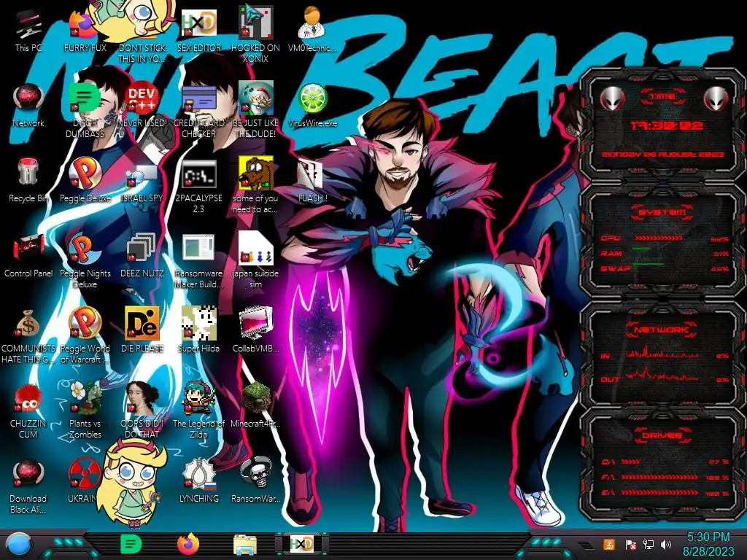This screenshot has height=560, width=747.
Task: Select the DIE PLEASE De icon
Action: pyautogui.click(x=142, y=330)
